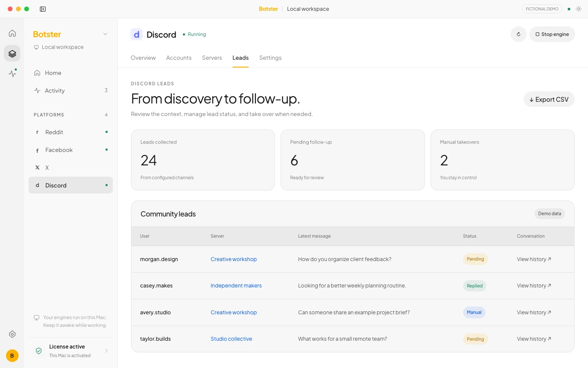This screenshot has width=588, height=368.
Task: Export leads with Export CSV button
Action: tap(549, 100)
